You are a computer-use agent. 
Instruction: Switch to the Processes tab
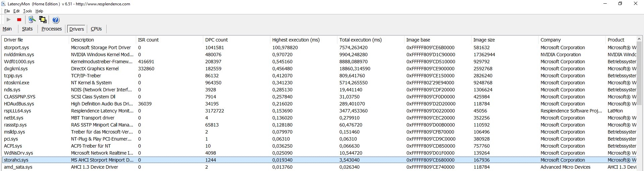tap(52, 29)
